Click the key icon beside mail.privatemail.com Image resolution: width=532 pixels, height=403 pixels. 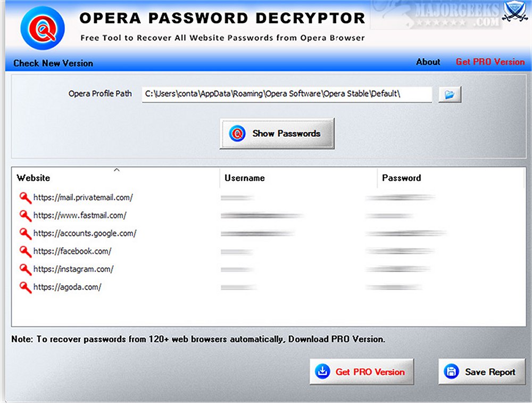point(25,198)
